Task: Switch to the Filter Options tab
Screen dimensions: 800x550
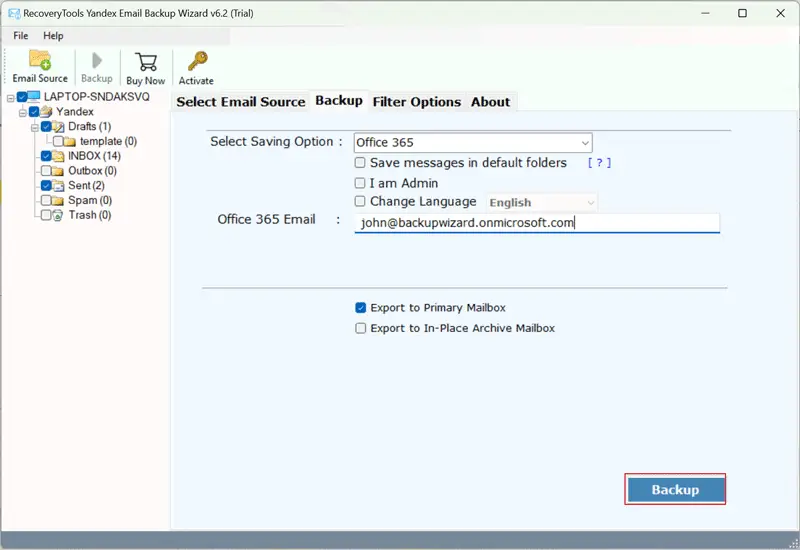Action: 416,102
